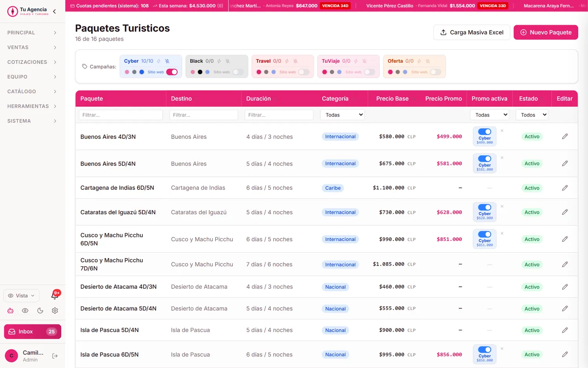Open the Estado filter dropdown

point(532,115)
